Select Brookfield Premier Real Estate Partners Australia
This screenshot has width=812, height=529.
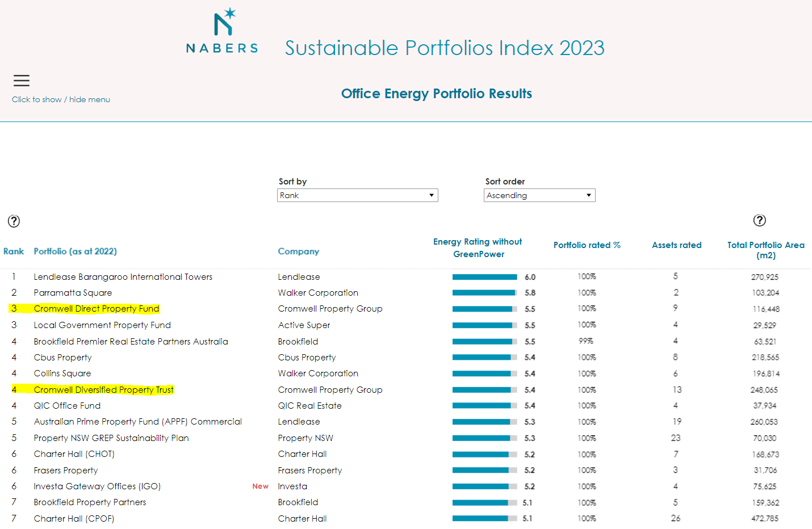click(x=131, y=342)
